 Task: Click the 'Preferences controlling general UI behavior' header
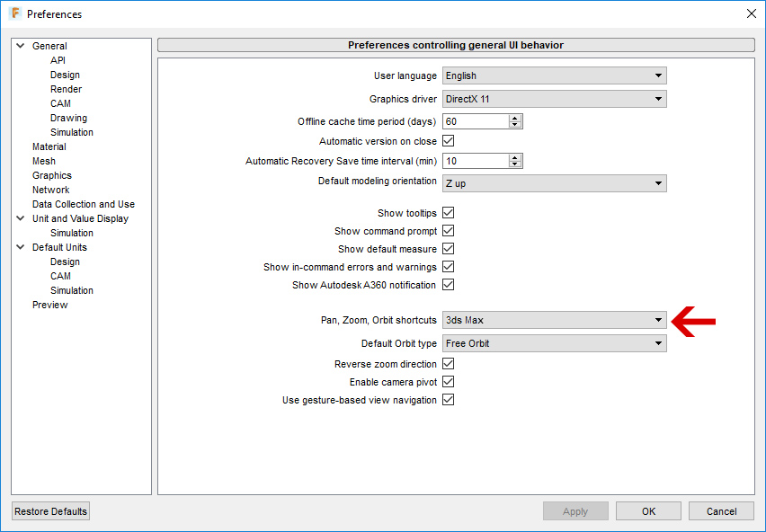click(x=456, y=45)
